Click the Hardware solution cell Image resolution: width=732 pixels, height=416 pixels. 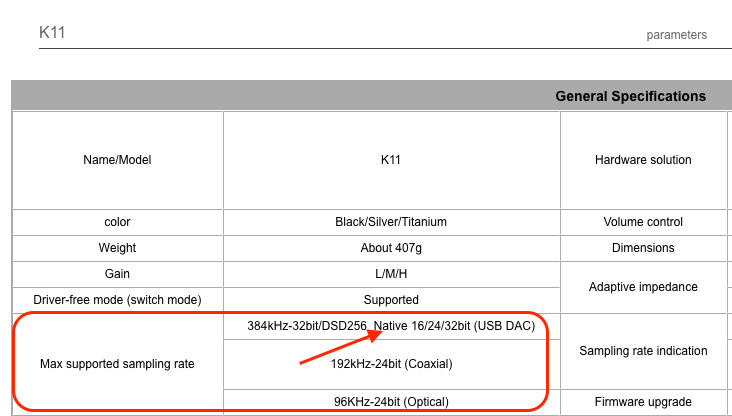tap(643, 160)
